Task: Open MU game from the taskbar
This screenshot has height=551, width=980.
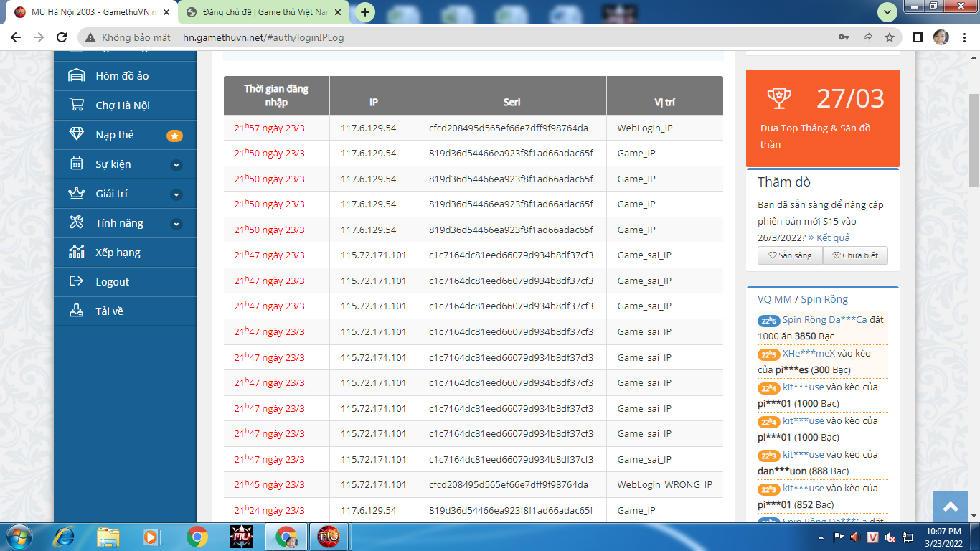Action: coord(241,537)
